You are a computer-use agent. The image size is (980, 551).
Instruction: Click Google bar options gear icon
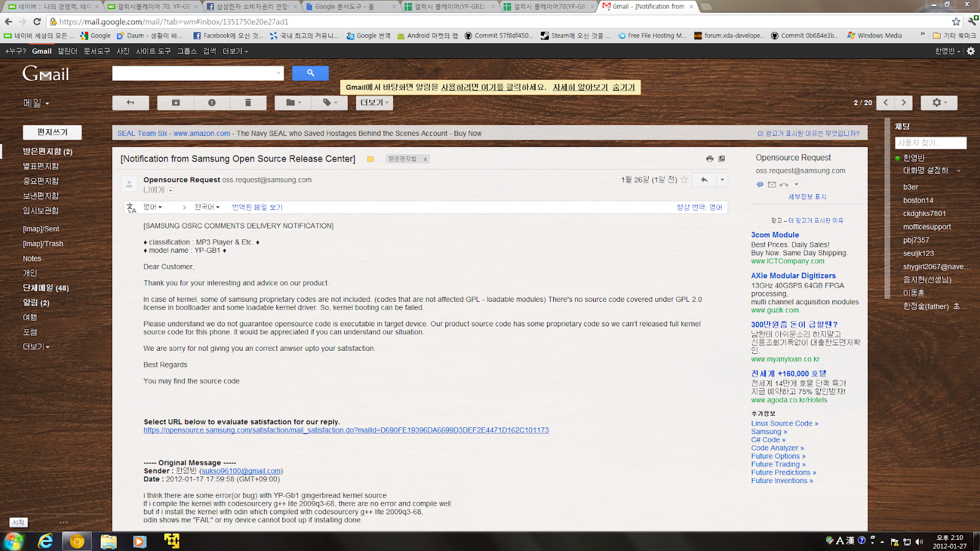tap(971, 51)
